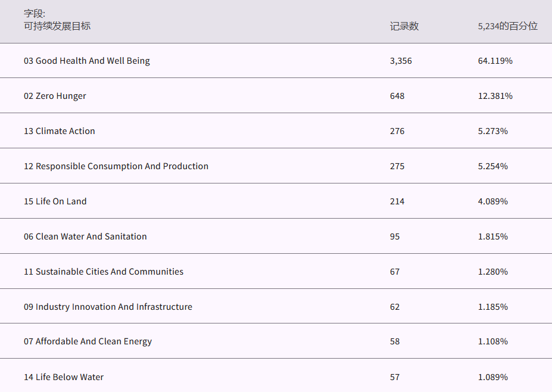Select the 15 Life On Land entry
This screenshot has height=392, width=552.
point(55,201)
